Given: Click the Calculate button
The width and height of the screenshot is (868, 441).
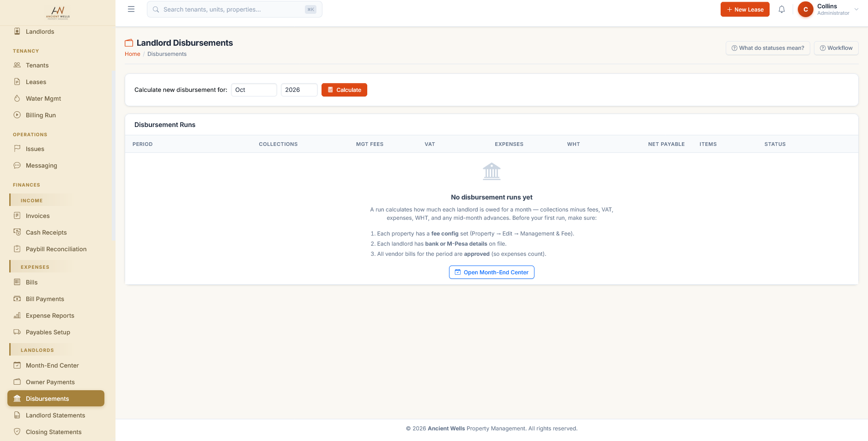Looking at the screenshot, I should tap(344, 90).
